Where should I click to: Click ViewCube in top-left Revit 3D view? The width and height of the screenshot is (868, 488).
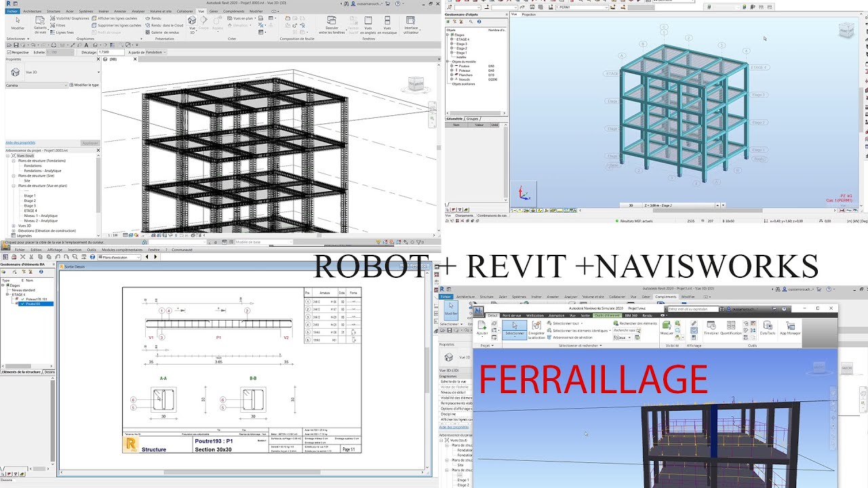pos(415,84)
